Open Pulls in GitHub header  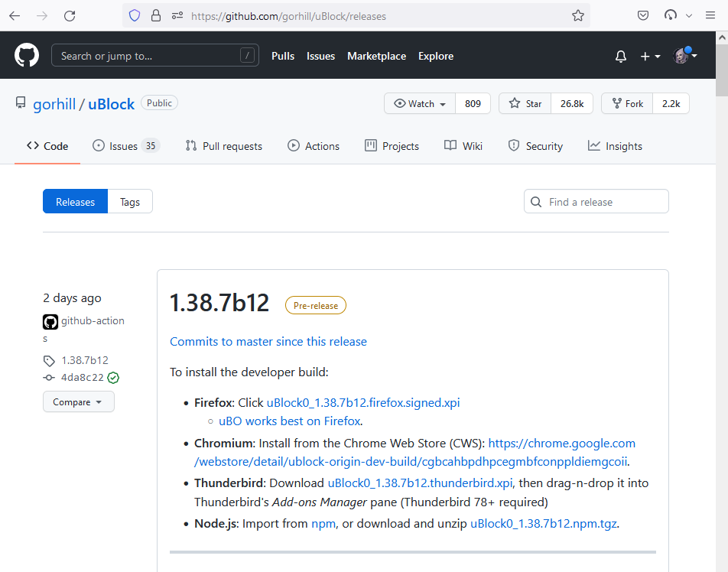click(283, 56)
